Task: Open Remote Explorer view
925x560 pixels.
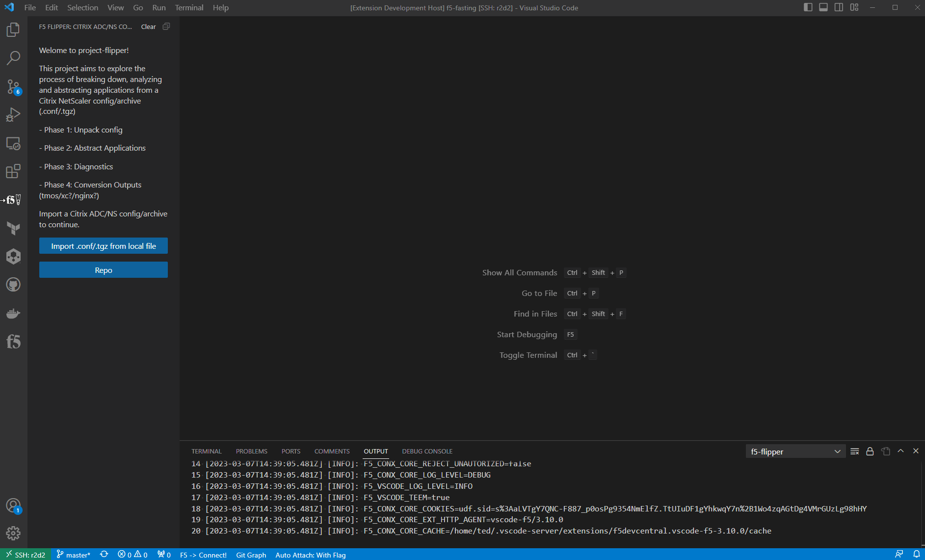Action: [13, 143]
